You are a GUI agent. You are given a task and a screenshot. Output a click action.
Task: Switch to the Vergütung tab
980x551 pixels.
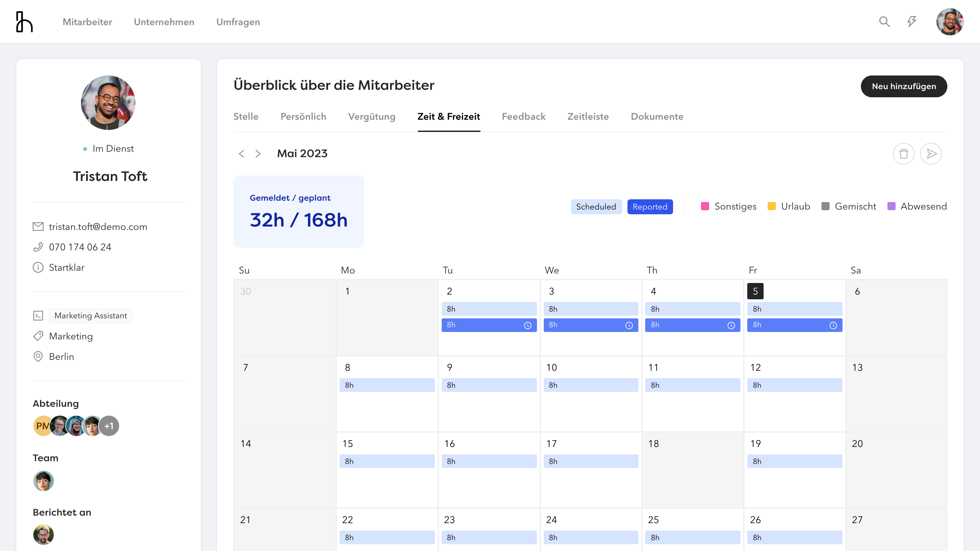(x=372, y=116)
